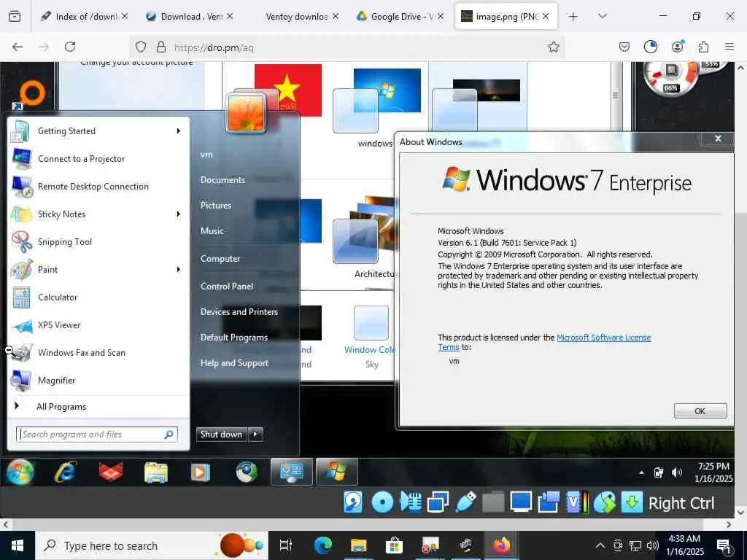Click the Microsoft Software License link
Viewport: 747px width, 560px height.
click(x=603, y=338)
